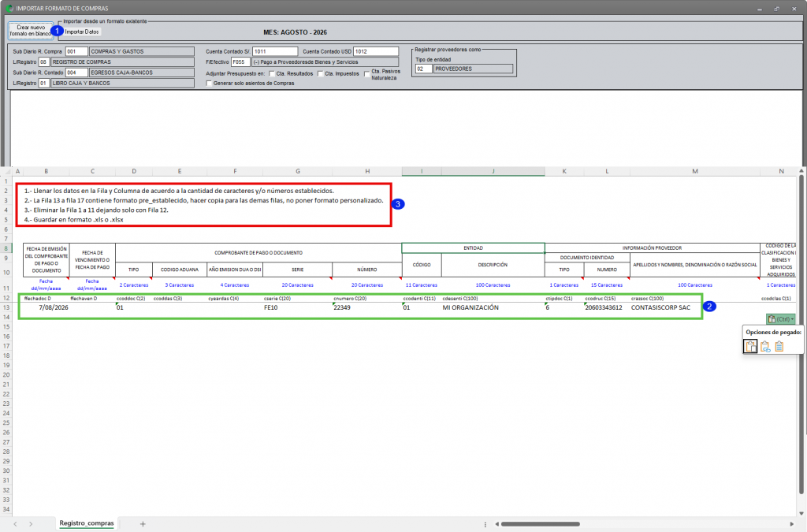The image size is (807, 532).
Task: Click the horizontal scrollbar thumb
Action: pos(541,524)
